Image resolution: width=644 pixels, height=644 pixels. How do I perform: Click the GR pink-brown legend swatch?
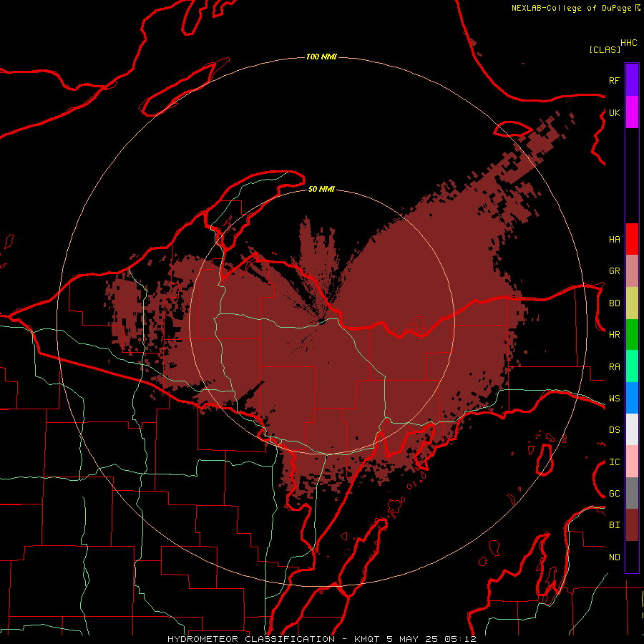click(632, 271)
